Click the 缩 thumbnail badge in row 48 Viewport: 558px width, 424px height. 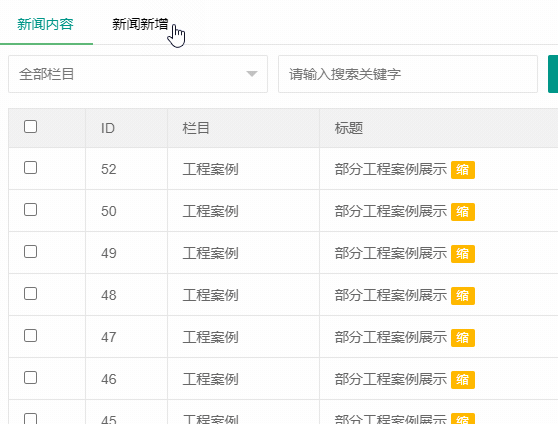[463, 296]
